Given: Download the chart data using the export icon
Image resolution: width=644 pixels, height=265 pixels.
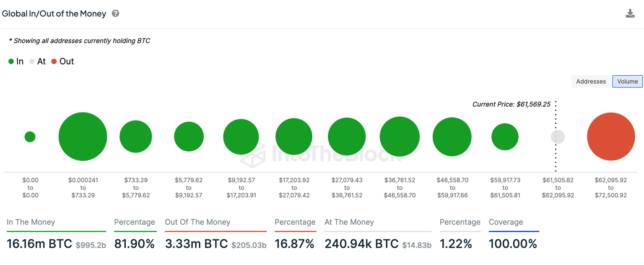Looking at the screenshot, I should pos(630,13).
